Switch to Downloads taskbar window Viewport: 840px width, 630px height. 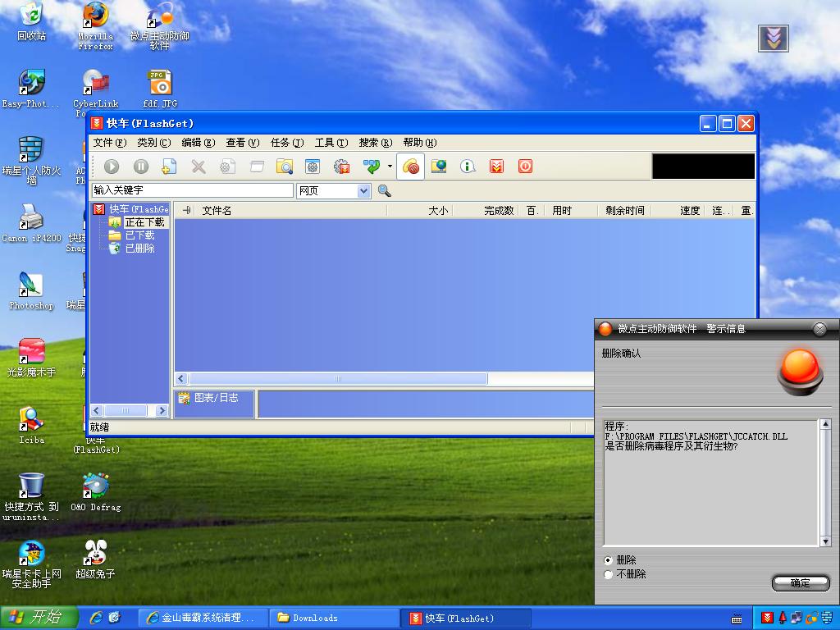pos(334,618)
